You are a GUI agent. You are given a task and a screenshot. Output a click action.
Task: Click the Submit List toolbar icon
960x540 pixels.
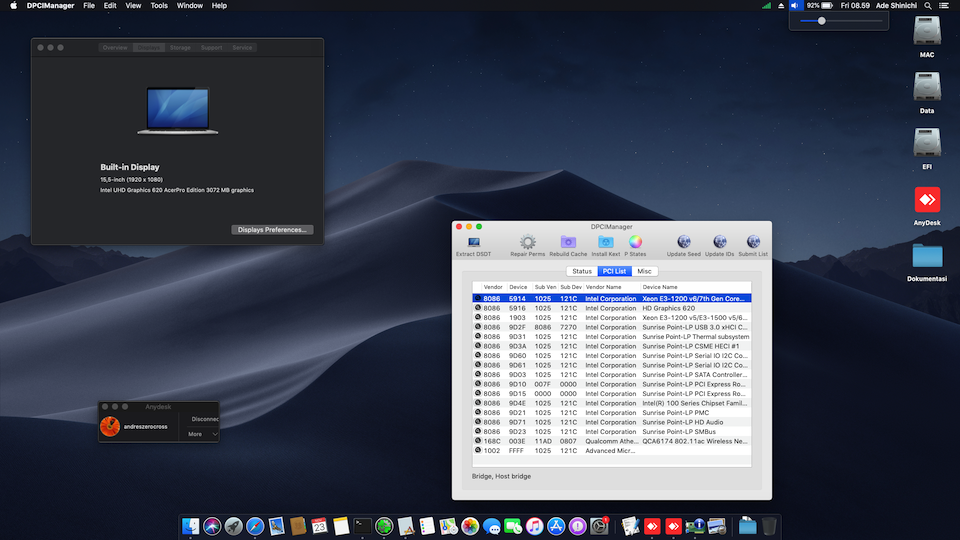[753, 242]
